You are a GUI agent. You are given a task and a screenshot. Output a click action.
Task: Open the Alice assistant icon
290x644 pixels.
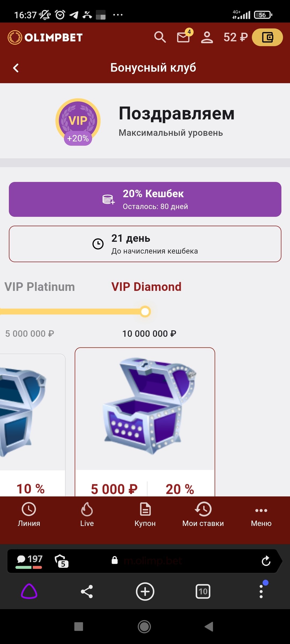[x=29, y=591]
